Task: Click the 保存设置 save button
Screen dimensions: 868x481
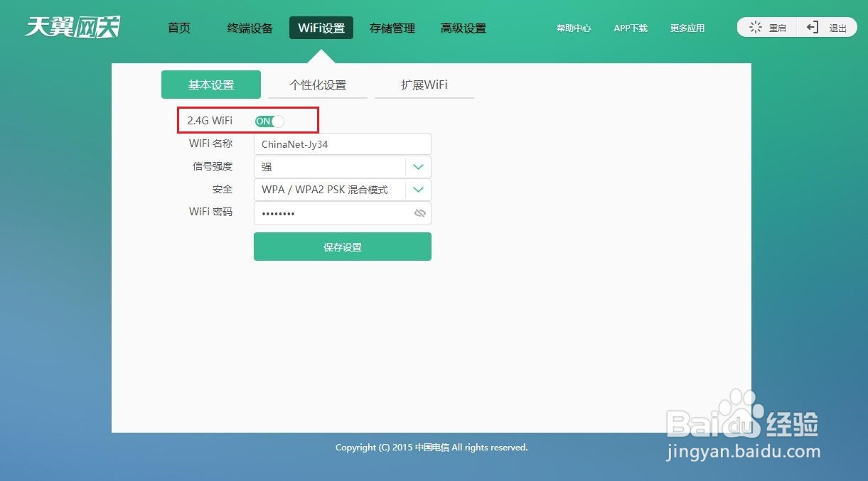Action: click(x=342, y=247)
